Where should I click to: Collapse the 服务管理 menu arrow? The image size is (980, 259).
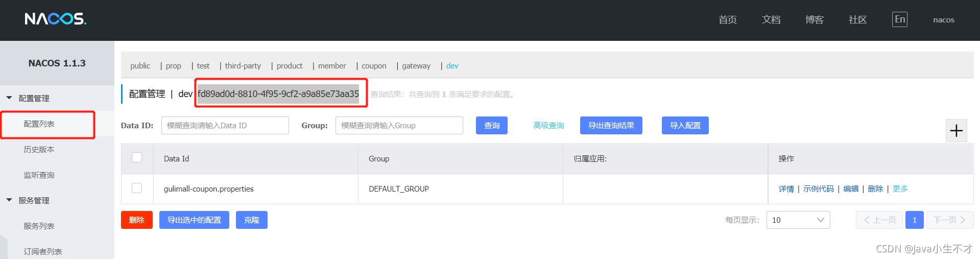pyautogui.click(x=9, y=200)
